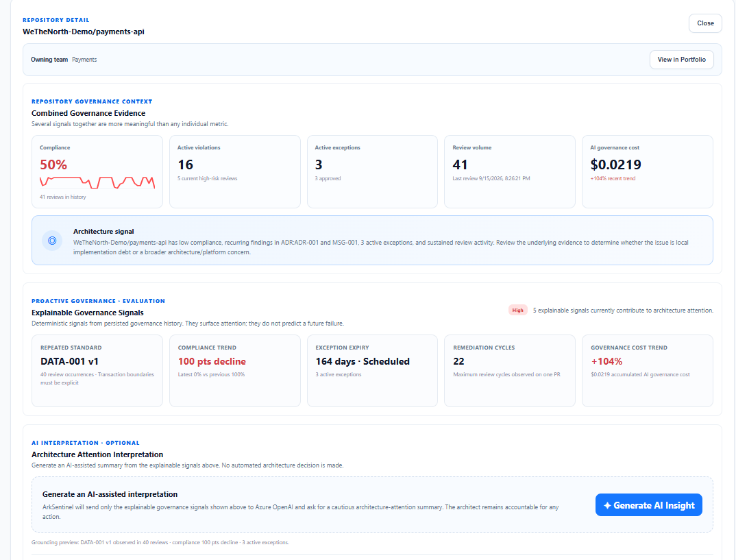736x560 pixels.
Task: Click the Review volume value 41
Action: 460,165
